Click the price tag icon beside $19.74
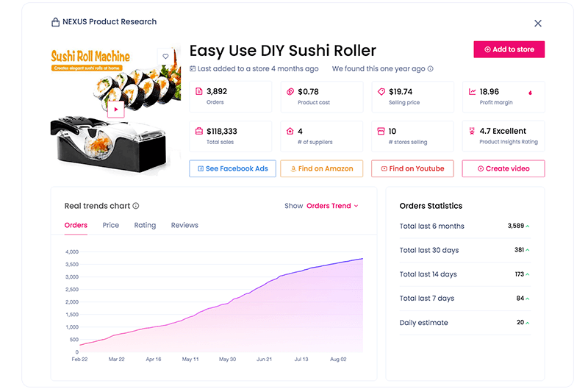Viewport: 588px width, 389px height. pos(381,91)
